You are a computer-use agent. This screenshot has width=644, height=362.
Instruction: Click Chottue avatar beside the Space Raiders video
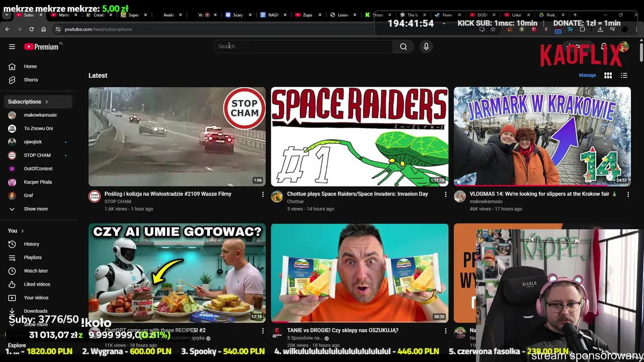pos(277,197)
